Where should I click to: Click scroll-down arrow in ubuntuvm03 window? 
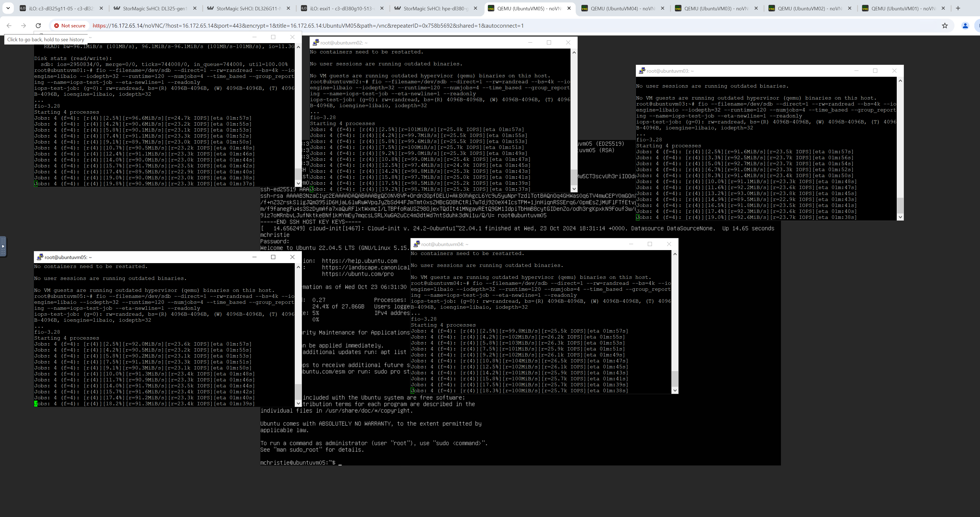900,217
